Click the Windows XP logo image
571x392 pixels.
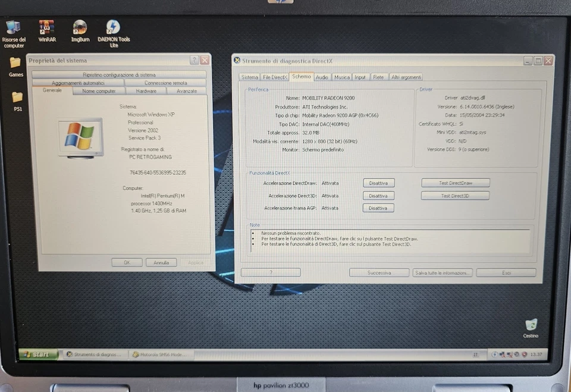click(80, 138)
